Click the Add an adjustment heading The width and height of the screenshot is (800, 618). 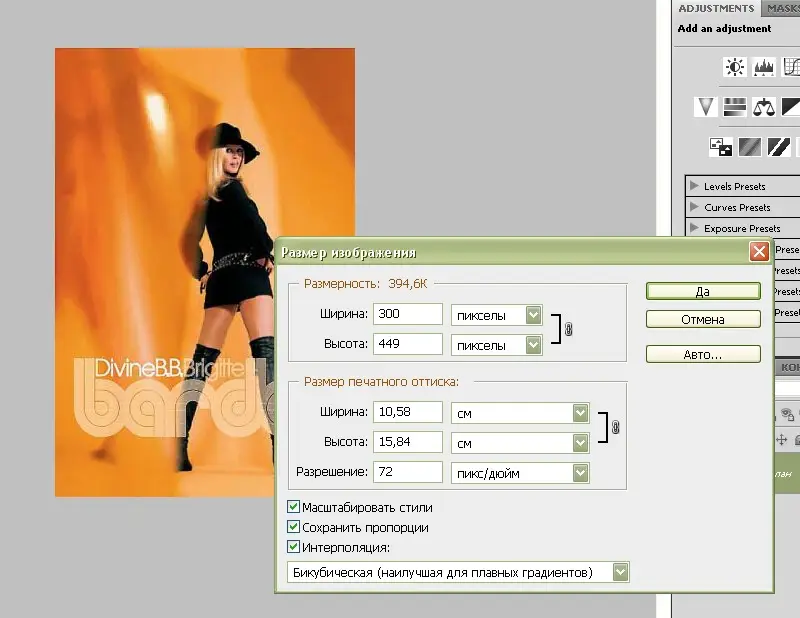724,29
